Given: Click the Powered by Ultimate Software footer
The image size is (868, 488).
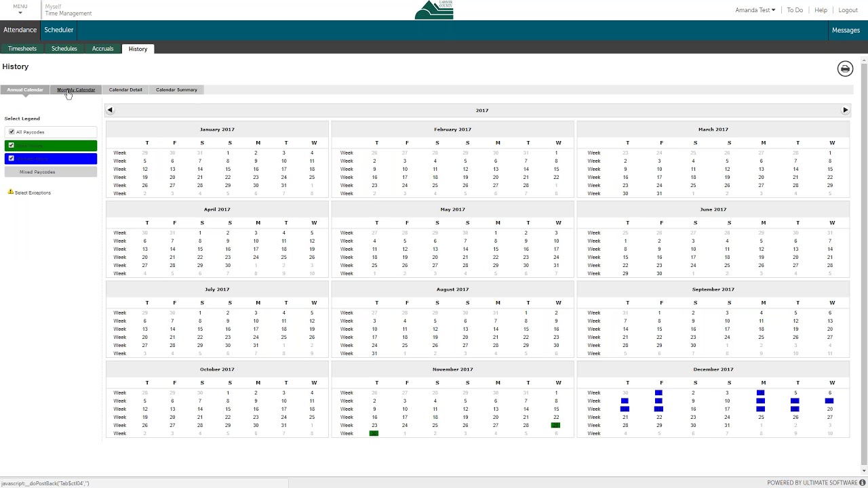Looking at the screenshot, I should 816,483.
